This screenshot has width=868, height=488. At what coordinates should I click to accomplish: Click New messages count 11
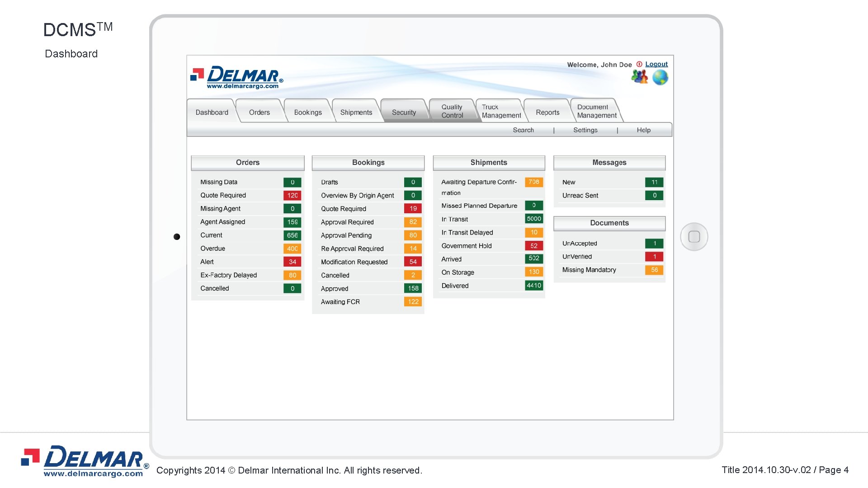[654, 182]
